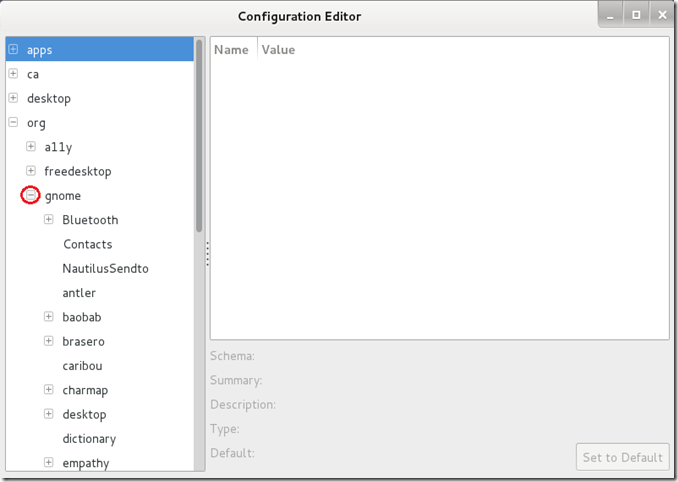Select the ca entry

33,74
